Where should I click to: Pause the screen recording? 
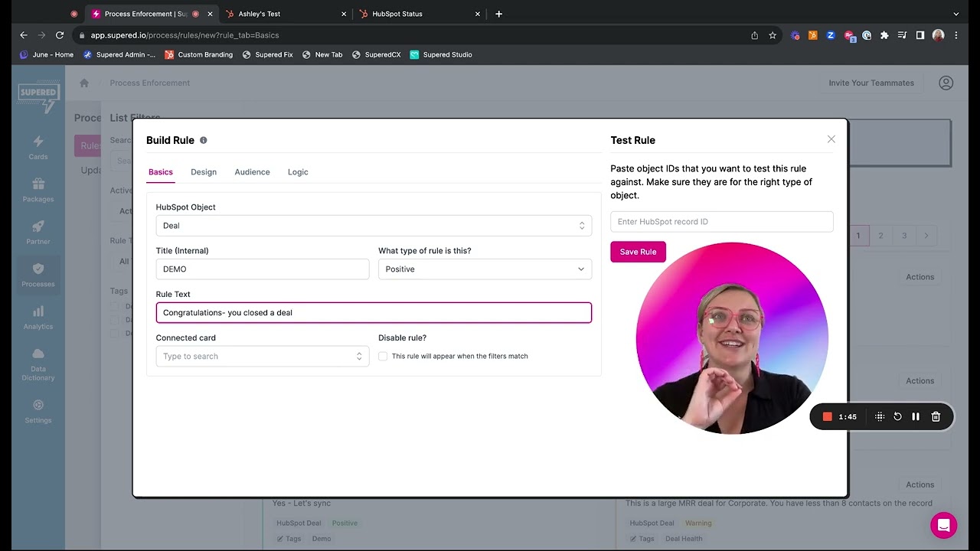[916, 416]
